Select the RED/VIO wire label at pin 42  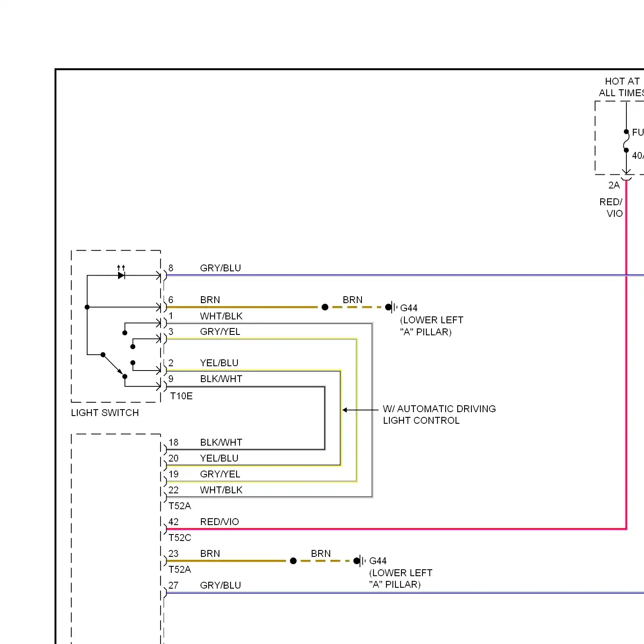pos(219,522)
